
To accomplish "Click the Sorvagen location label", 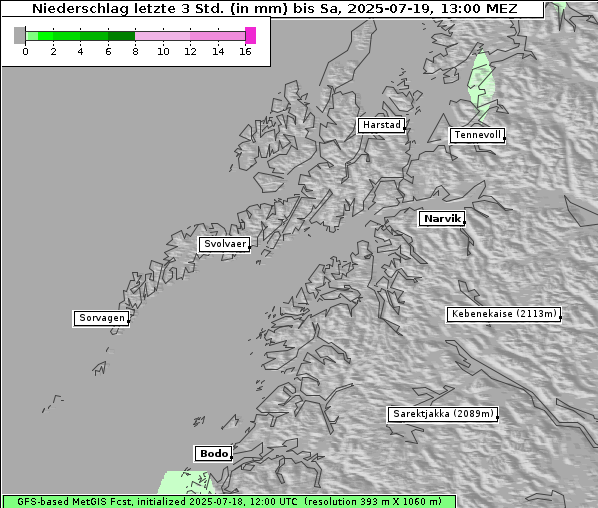I will (x=101, y=318).
